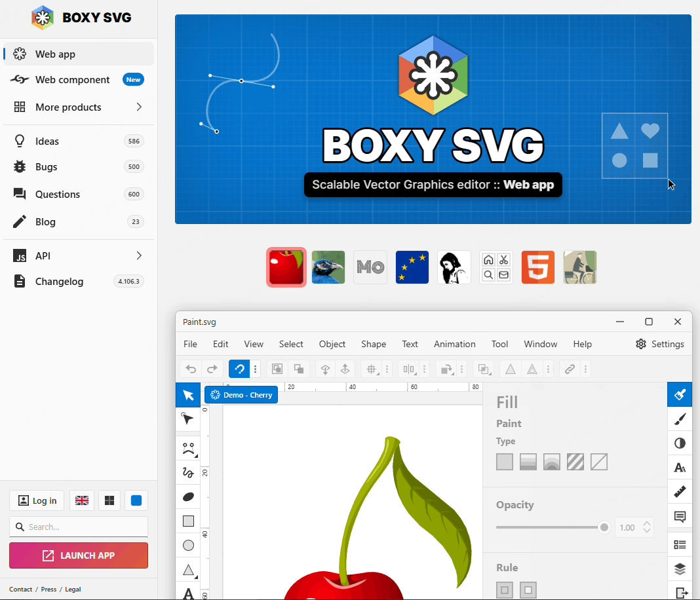The width and height of the screenshot is (700, 600).
Task: Select the Rectangle tool
Action: pos(188,521)
